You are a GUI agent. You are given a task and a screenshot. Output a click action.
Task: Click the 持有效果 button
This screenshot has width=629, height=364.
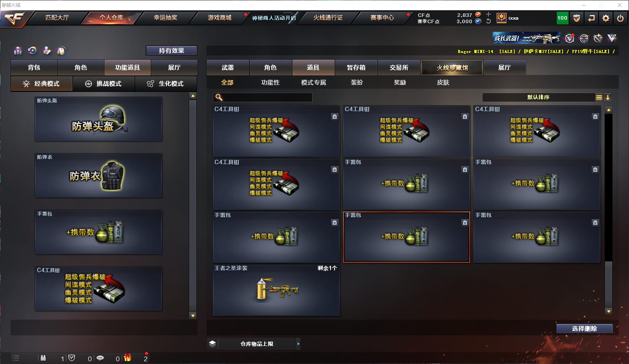172,51
